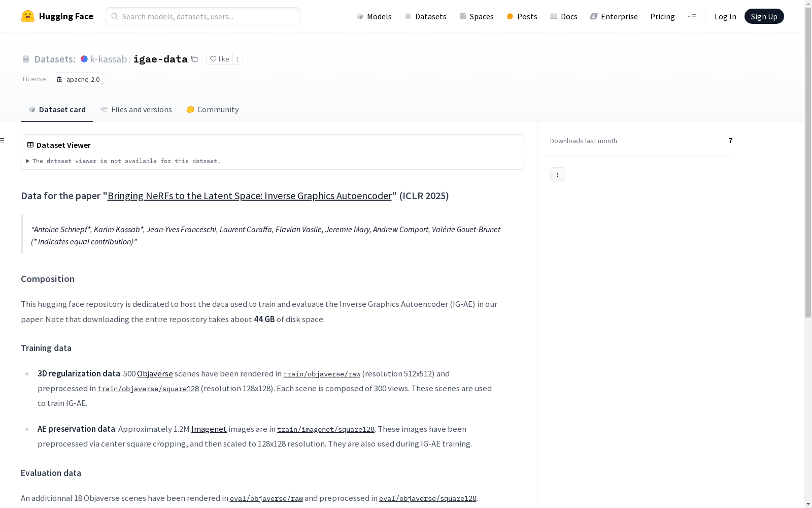Click the Downloads last month label
This screenshot has width=812, height=508.
coord(584,141)
